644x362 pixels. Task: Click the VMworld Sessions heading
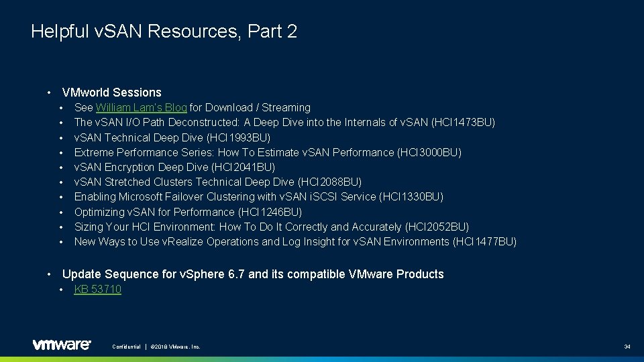[x=112, y=93]
